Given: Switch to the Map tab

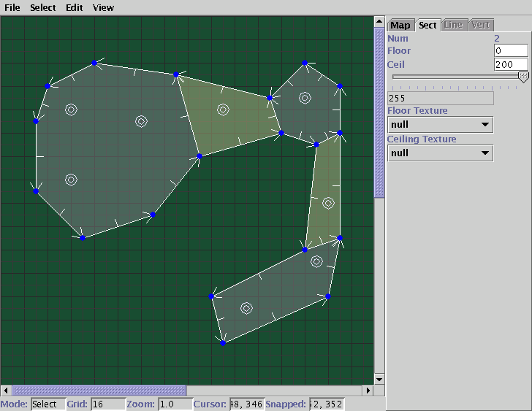Looking at the screenshot, I should [400, 25].
